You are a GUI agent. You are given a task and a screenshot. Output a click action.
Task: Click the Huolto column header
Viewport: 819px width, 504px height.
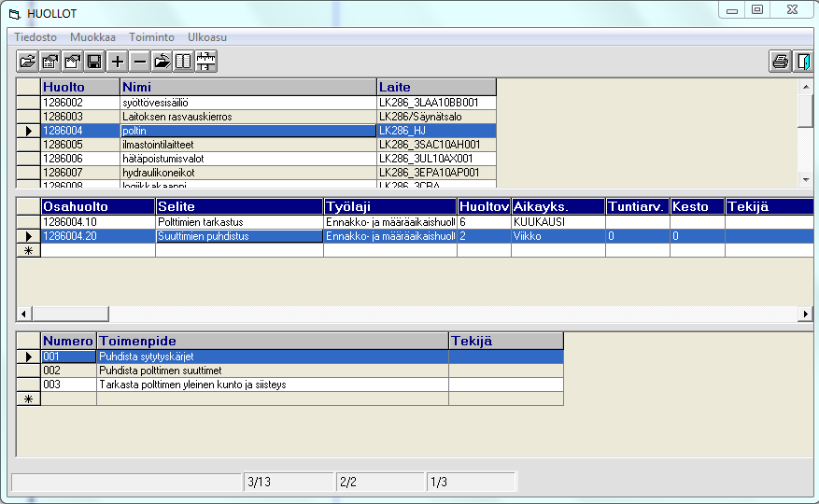point(80,87)
